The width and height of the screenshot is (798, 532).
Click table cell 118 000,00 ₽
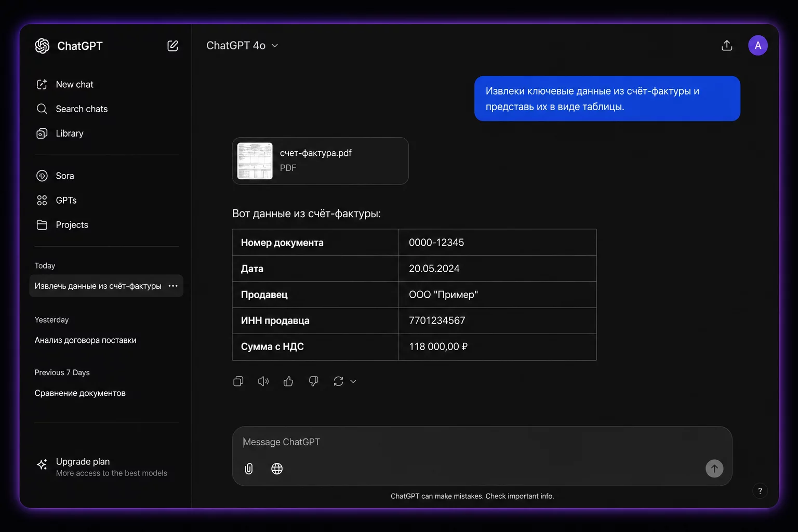pos(498,347)
